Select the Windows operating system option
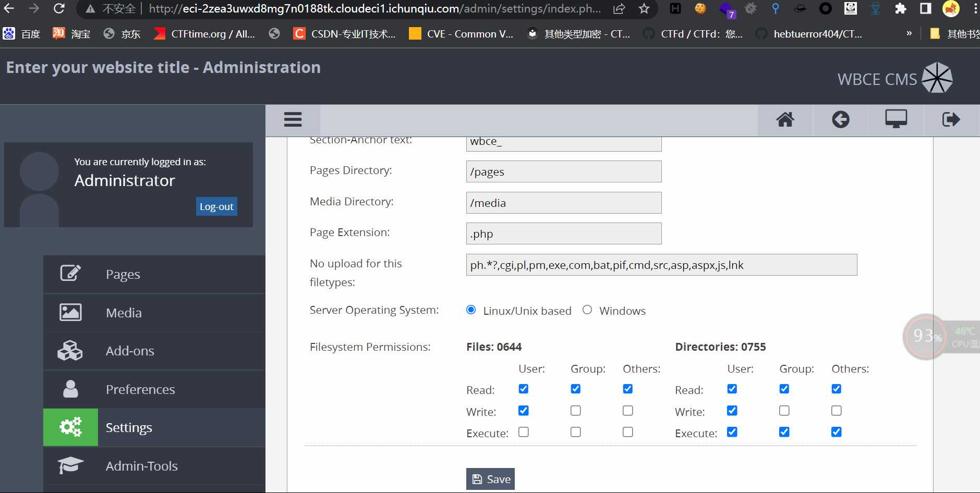 [x=587, y=310]
